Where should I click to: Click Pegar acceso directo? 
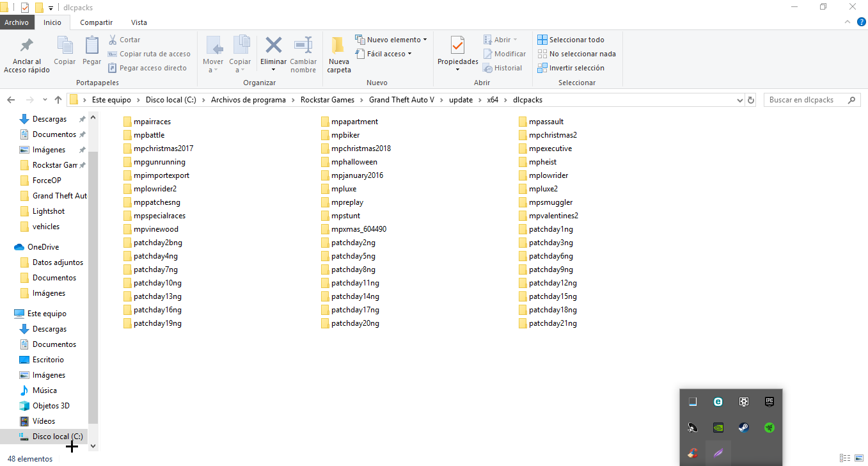point(147,68)
